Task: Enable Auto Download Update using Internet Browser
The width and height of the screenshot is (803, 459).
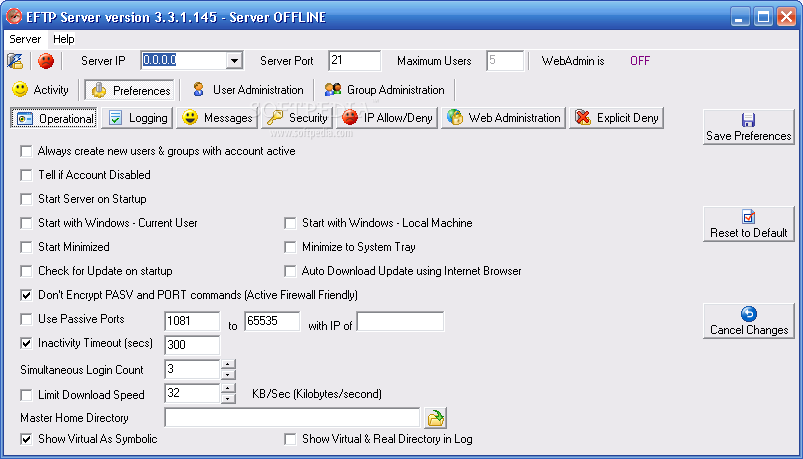Action: click(290, 271)
